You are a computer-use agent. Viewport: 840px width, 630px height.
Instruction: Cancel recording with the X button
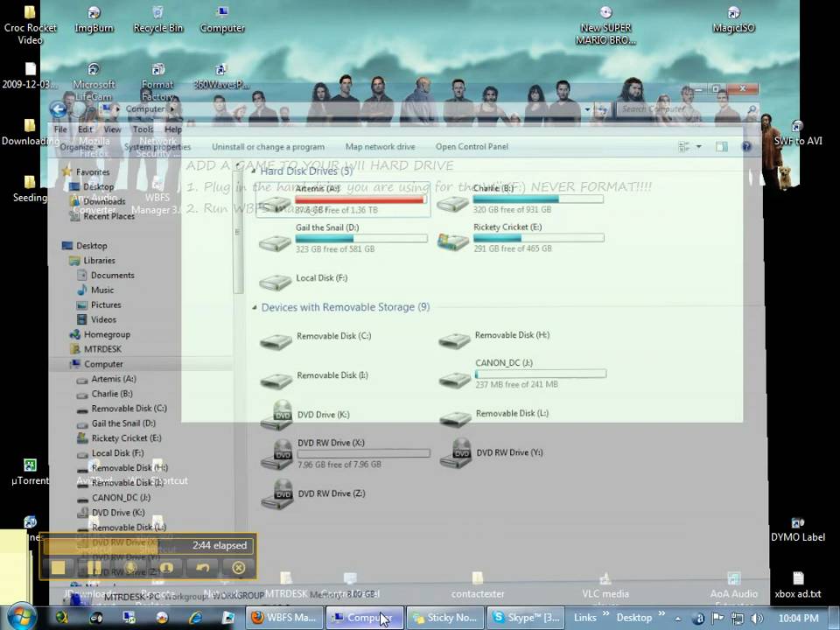(238, 567)
